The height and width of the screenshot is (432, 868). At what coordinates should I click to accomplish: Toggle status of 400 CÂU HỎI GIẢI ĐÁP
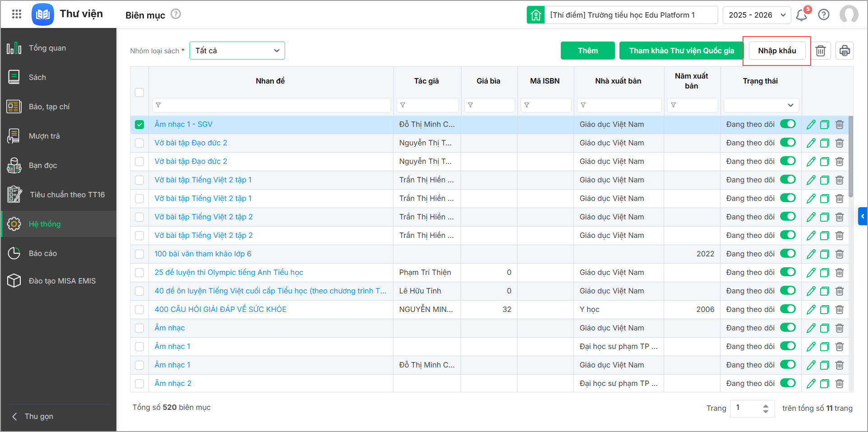click(x=788, y=309)
